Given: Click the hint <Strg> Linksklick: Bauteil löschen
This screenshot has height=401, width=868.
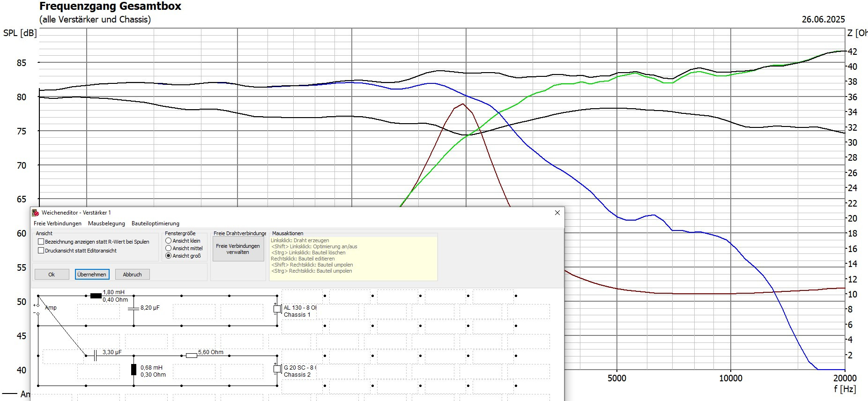Looking at the screenshot, I should click(x=308, y=252).
